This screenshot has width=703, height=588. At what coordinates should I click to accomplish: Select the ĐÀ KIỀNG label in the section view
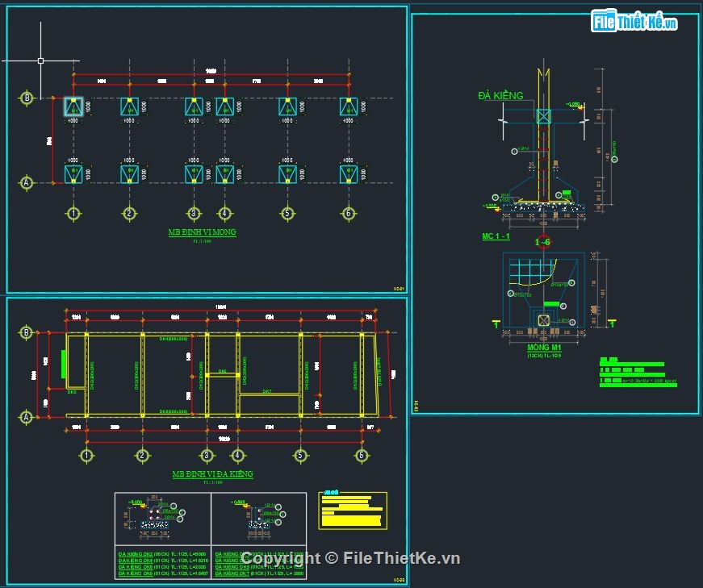(x=500, y=95)
